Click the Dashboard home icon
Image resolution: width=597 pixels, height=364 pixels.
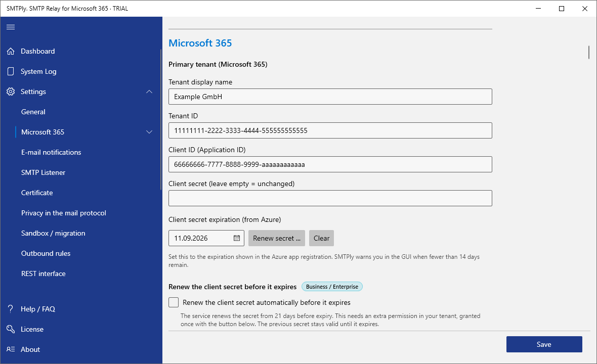pyautogui.click(x=11, y=51)
